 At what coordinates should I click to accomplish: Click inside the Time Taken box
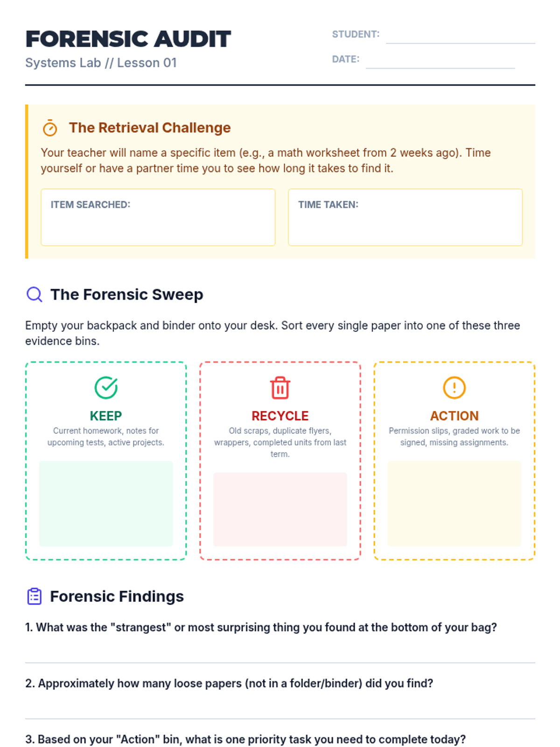405,224
